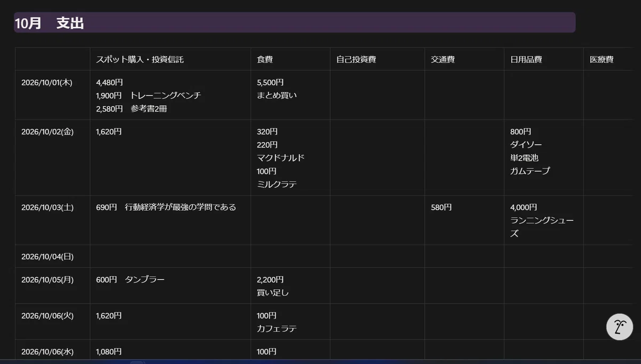Select the 自己投資費 column header

356,59
